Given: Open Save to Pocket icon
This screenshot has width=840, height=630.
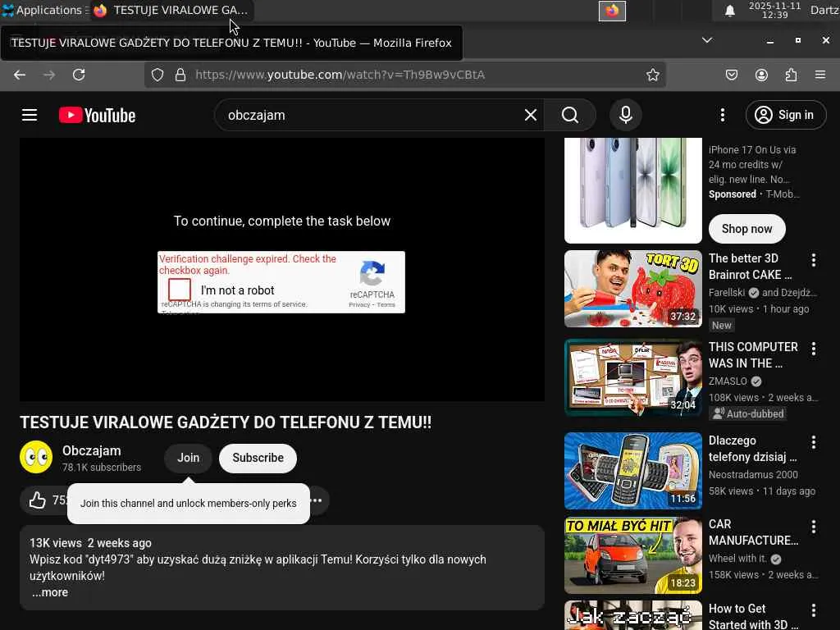Looking at the screenshot, I should tap(731, 75).
